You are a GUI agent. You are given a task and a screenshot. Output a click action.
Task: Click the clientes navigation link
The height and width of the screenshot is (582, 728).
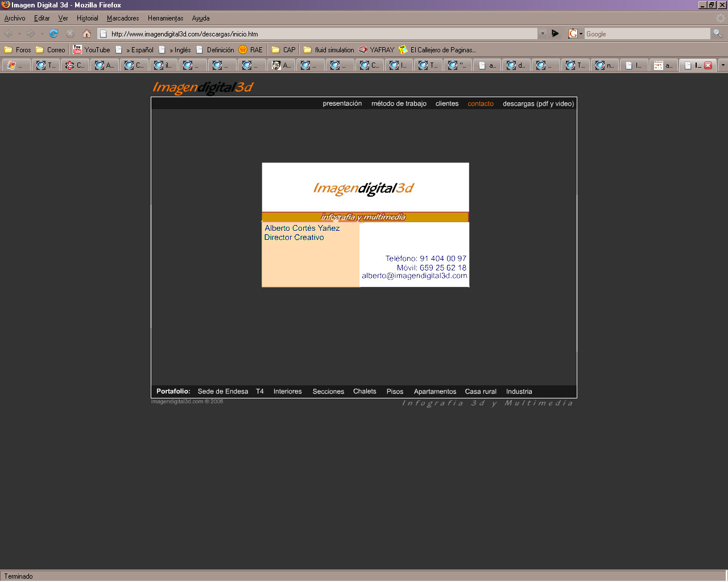(x=447, y=103)
